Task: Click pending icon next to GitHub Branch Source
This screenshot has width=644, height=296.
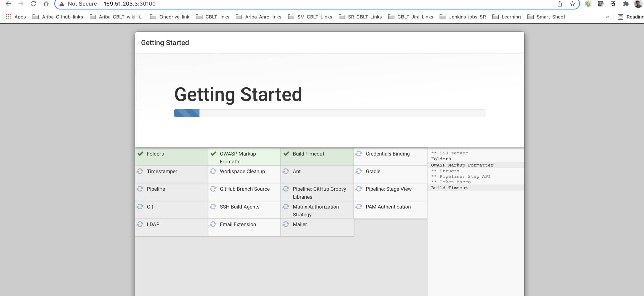Action: (213, 189)
